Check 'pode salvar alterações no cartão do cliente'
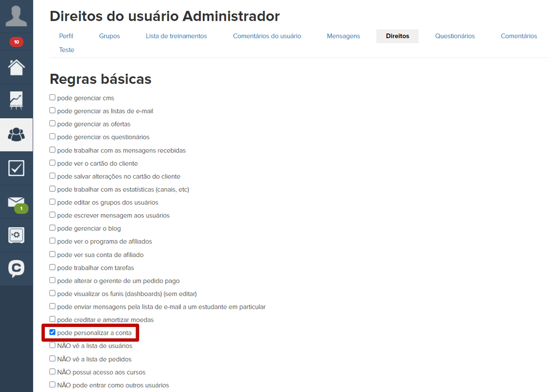This screenshot has height=392, width=549. (x=53, y=175)
